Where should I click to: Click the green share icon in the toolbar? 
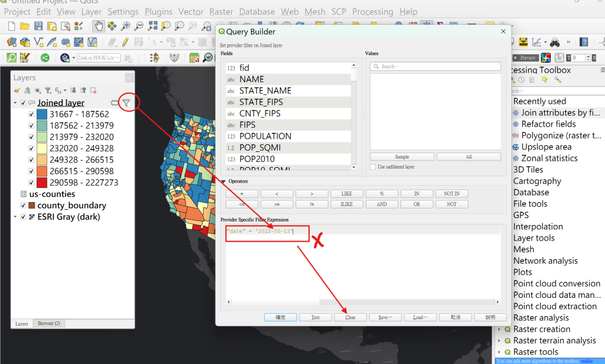[45, 58]
